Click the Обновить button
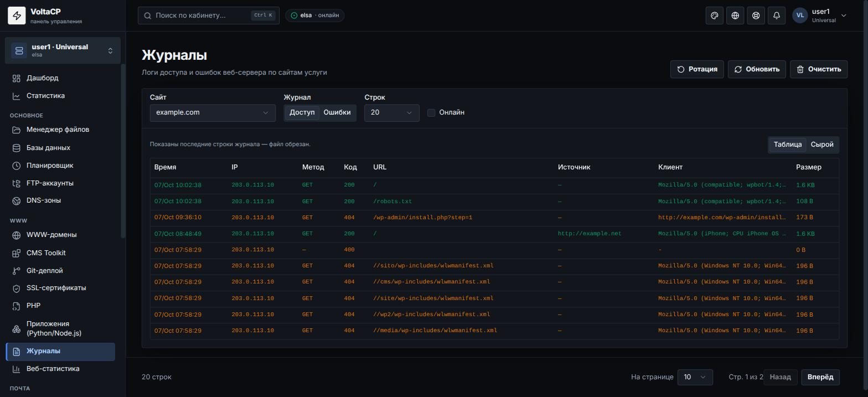 [757, 69]
